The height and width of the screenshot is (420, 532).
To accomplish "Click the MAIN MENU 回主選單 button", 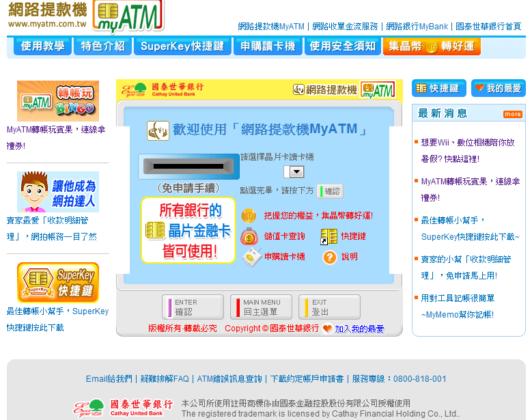I will point(261,307).
